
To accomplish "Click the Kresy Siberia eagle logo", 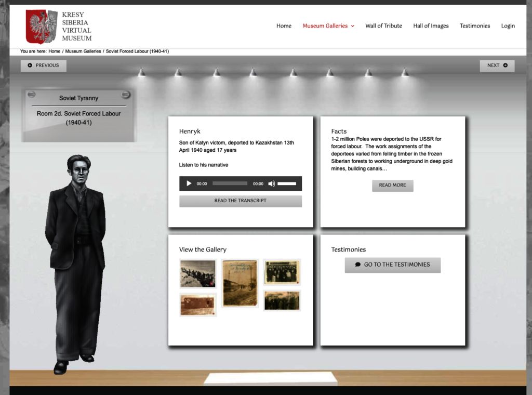I will coord(42,27).
